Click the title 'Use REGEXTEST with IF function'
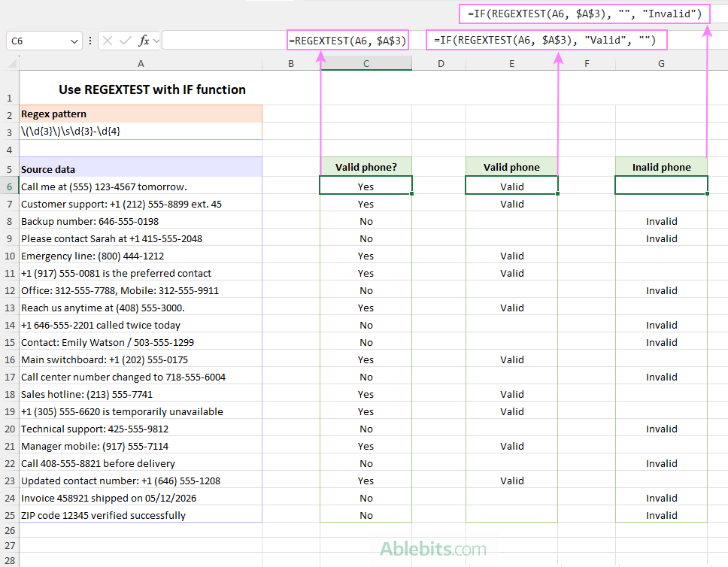The width and height of the screenshot is (728, 567). (x=152, y=89)
